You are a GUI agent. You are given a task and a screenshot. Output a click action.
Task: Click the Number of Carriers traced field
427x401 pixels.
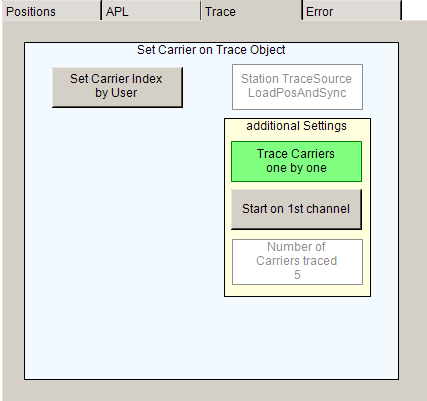point(297,262)
